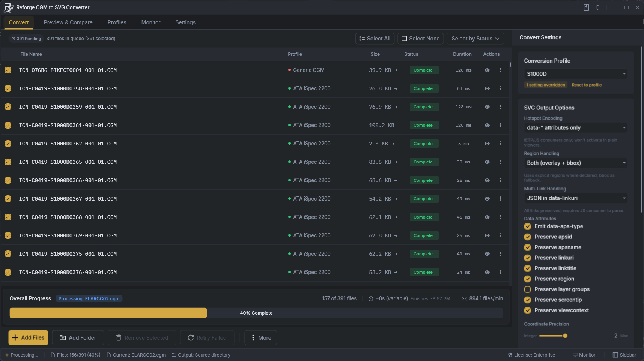The height and width of the screenshot is (361, 644).
Task: Click the Overall Progress bar
Action: click(256, 313)
